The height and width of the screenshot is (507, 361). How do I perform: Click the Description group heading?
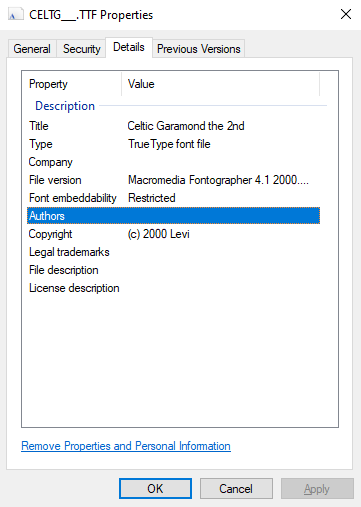click(65, 106)
